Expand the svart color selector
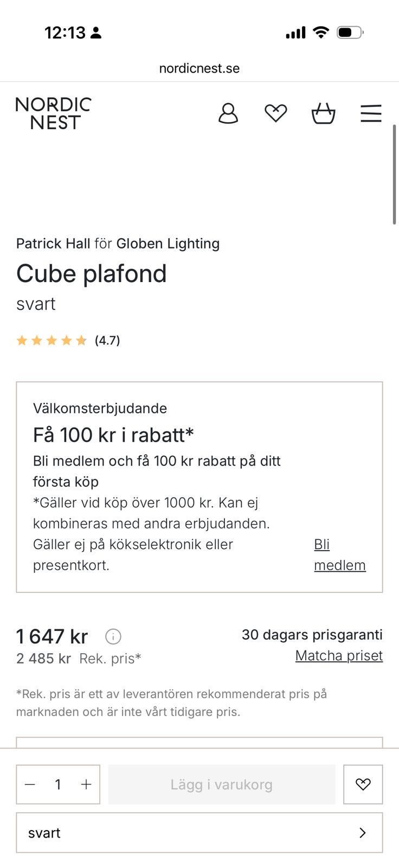Viewport: 399px width, 868px height. pyautogui.click(x=200, y=833)
